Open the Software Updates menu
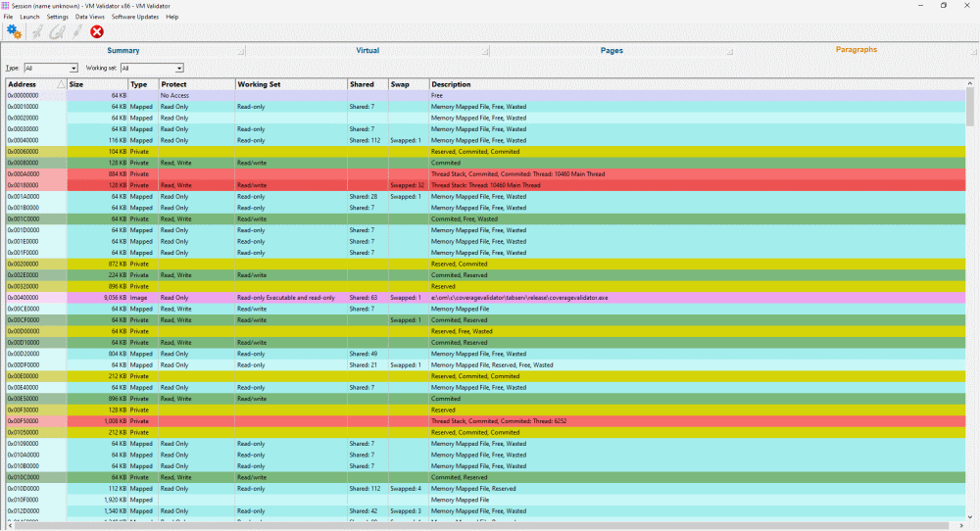 tap(135, 17)
